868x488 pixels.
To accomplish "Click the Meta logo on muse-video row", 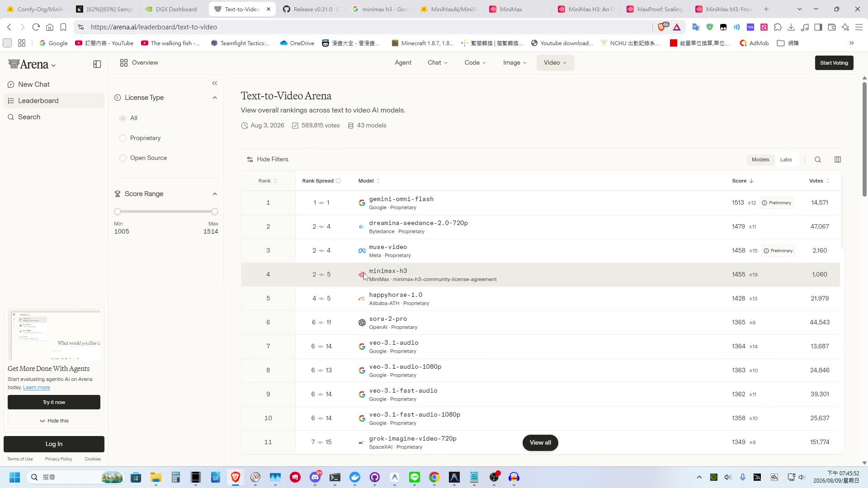I will [x=362, y=251].
